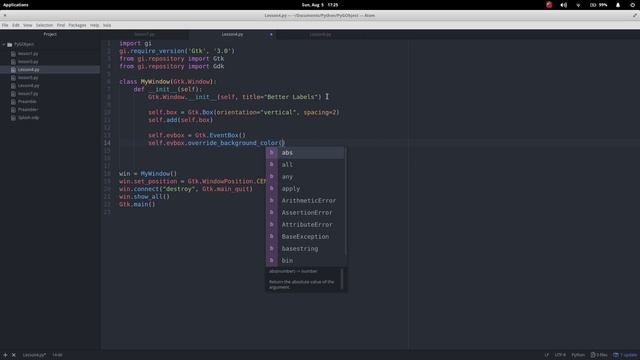The height and width of the screenshot is (360, 640).
Task: Click the type icon beside ArithmeticError
Action: (271, 200)
